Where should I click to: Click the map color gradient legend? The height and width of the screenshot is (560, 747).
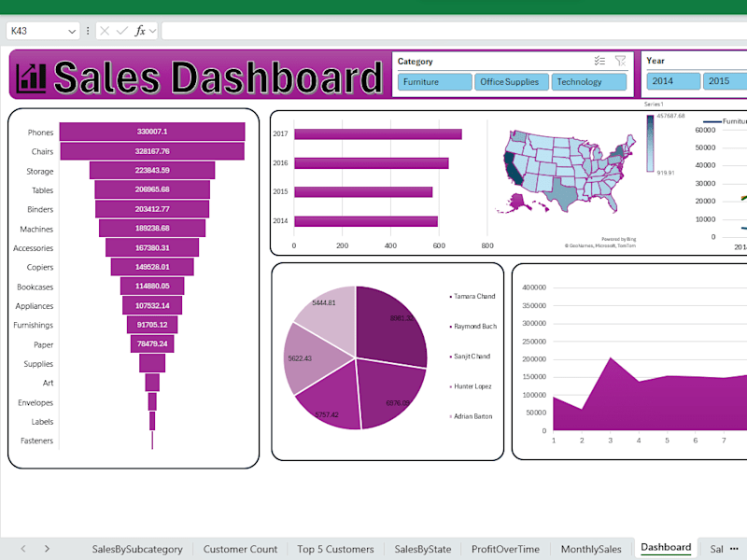pyautogui.click(x=650, y=144)
